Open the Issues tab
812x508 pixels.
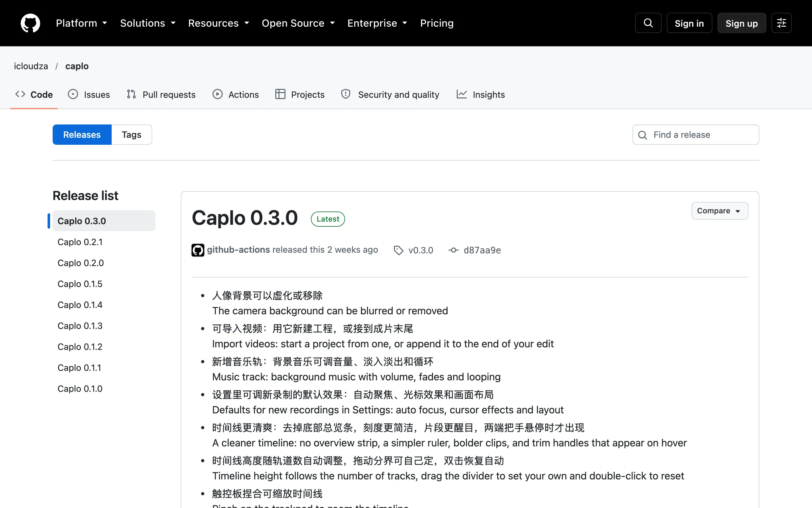coord(89,94)
